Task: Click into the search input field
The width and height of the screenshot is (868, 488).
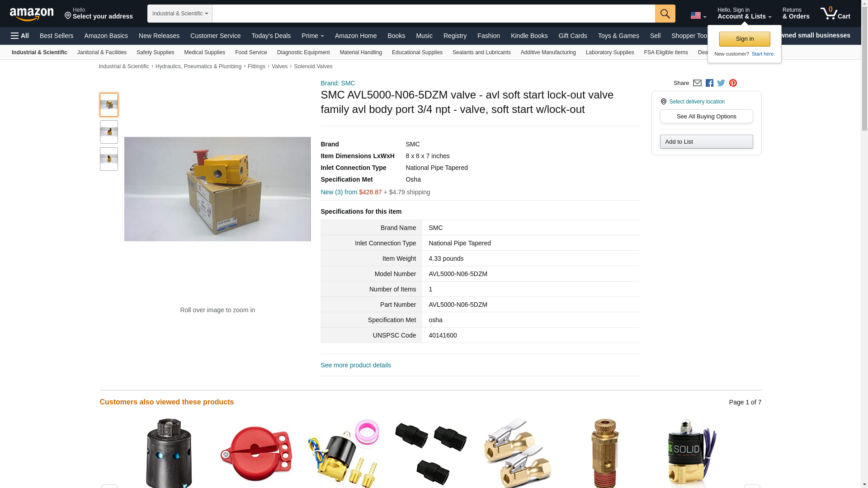Action: [434, 14]
